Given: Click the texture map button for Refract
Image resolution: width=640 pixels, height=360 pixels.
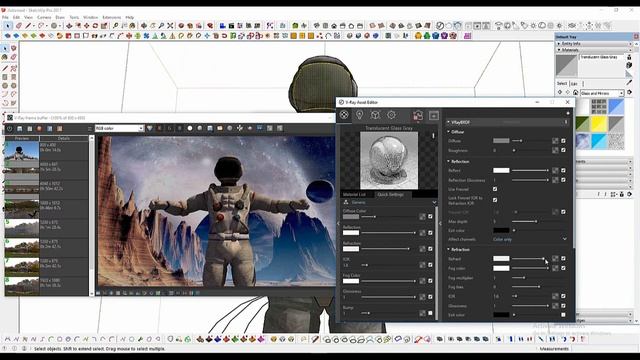Looking at the screenshot, I should click(x=555, y=259).
